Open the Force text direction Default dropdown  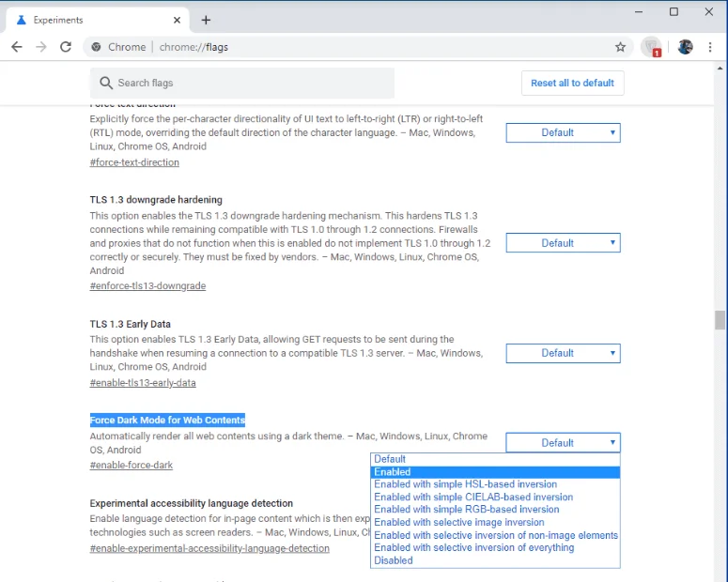point(564,132)
